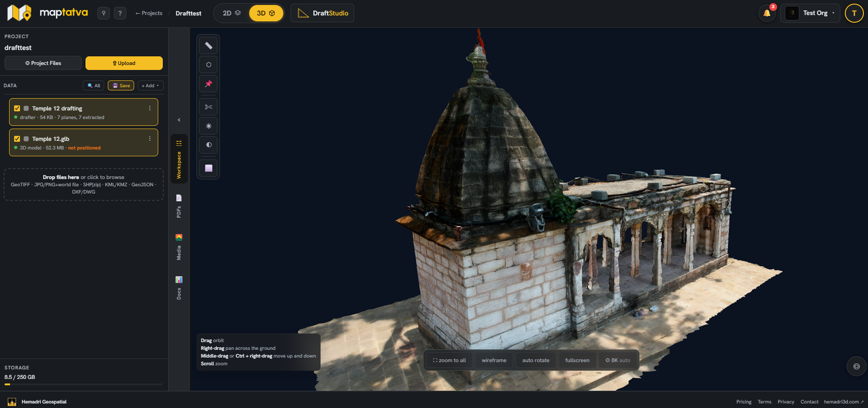
Task: Open the Add data dropdown
Action: pos(151,85)
